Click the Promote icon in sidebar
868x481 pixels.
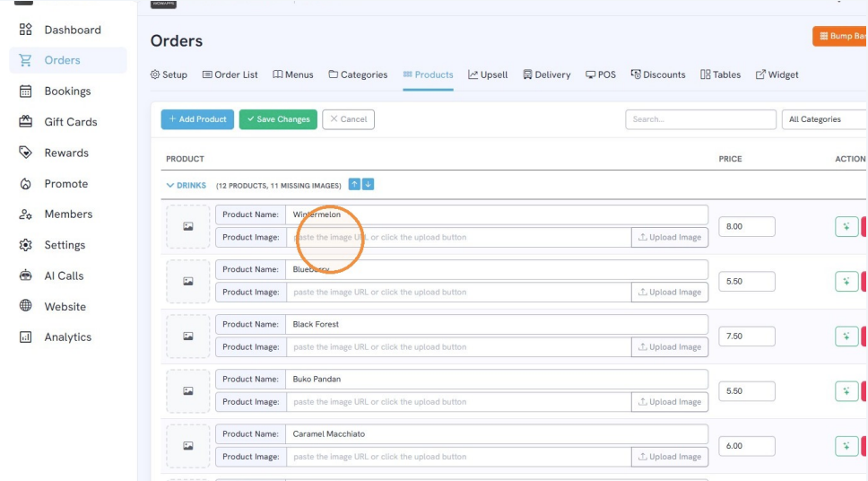point(25,183)
